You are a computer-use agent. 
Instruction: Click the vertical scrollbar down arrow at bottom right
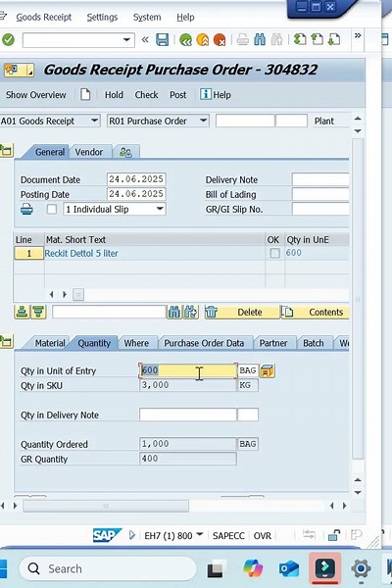coord(358,492)
